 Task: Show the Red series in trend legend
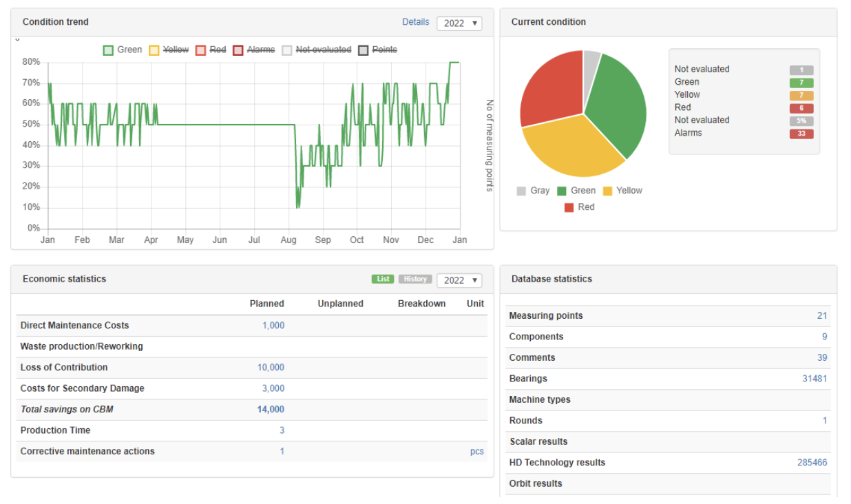click(x=211, y=50)
